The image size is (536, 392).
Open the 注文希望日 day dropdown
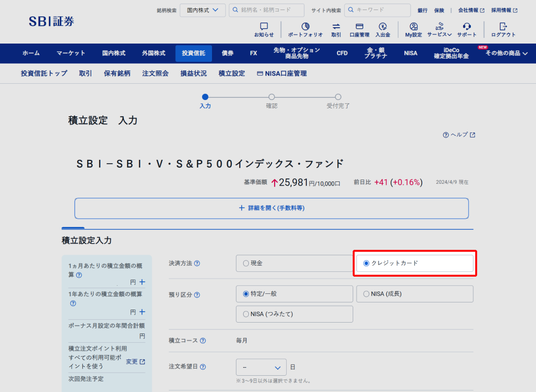[261, 368]
